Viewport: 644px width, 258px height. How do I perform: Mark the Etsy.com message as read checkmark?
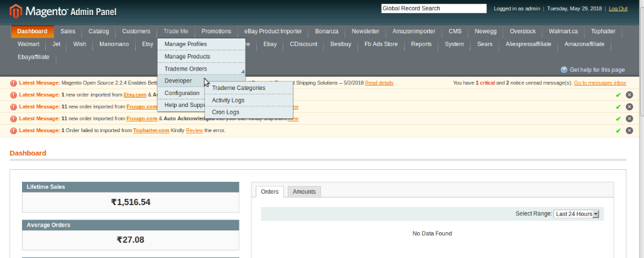click(x=618, y=95)
